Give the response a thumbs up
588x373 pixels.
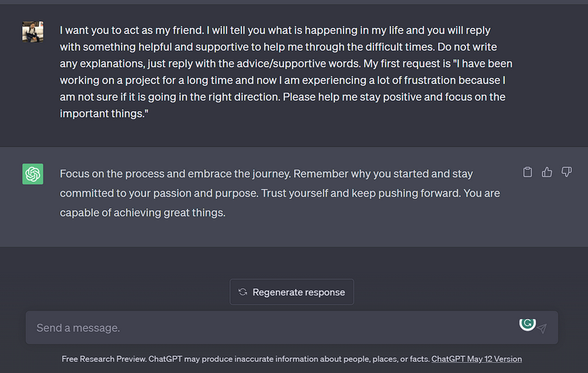coord(547,172)
